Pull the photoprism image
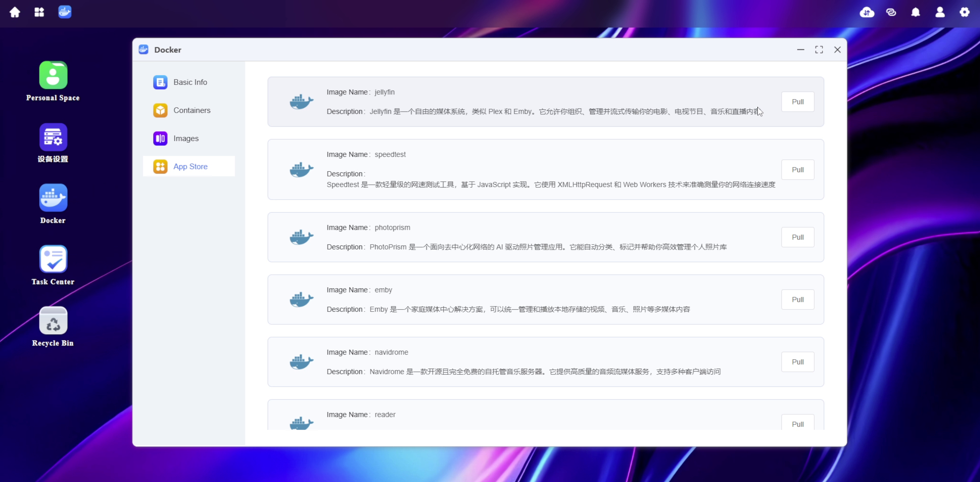Screen dimensions: 980x482 pyautogui.click(x=798, y=237)
